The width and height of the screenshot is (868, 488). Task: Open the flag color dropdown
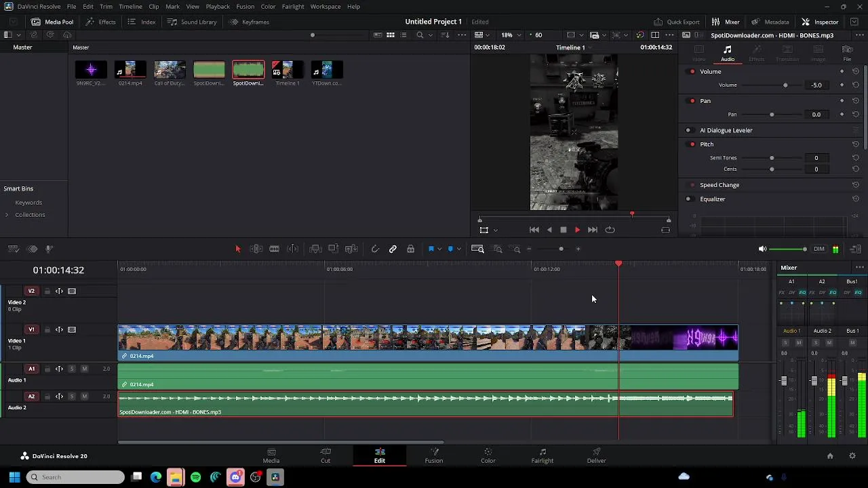coord(439,249)
